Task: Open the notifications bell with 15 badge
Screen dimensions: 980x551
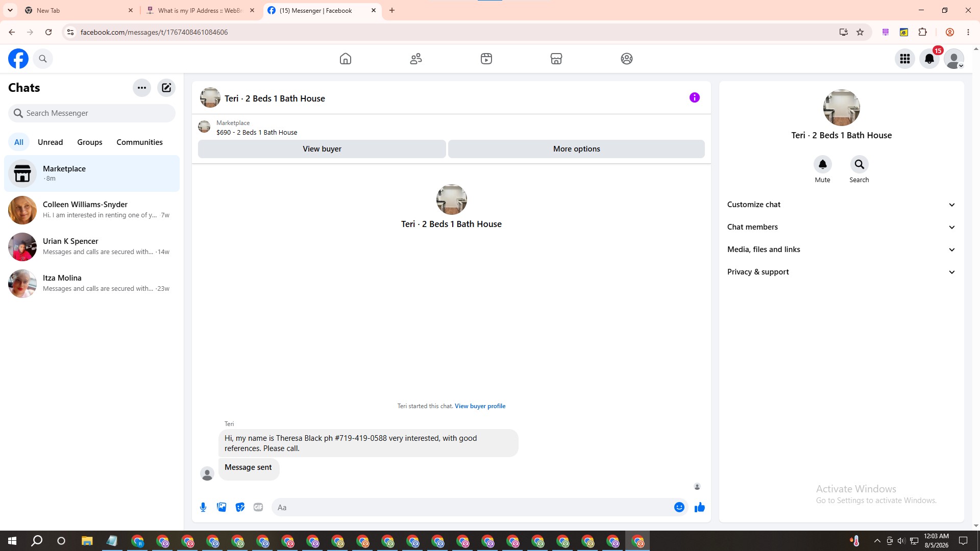Action: (929, 59)
